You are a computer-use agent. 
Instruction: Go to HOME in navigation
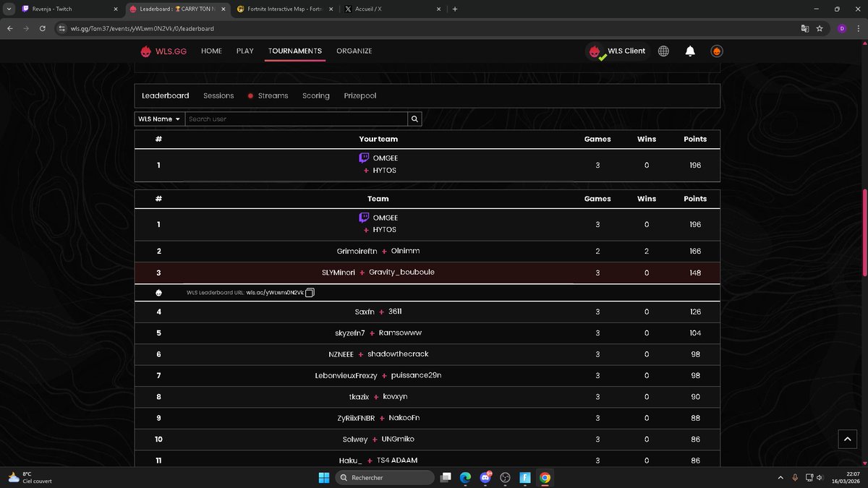coord(211,51)
